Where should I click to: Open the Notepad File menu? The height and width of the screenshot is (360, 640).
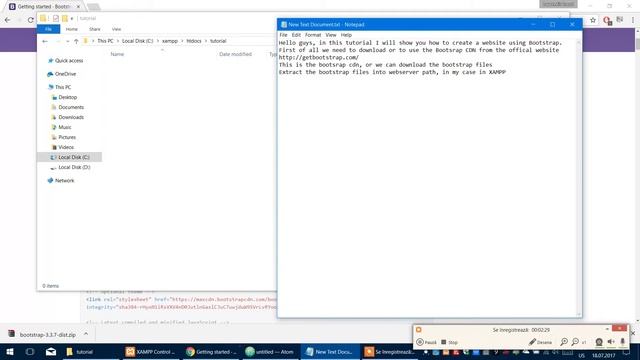click(283, 35)
